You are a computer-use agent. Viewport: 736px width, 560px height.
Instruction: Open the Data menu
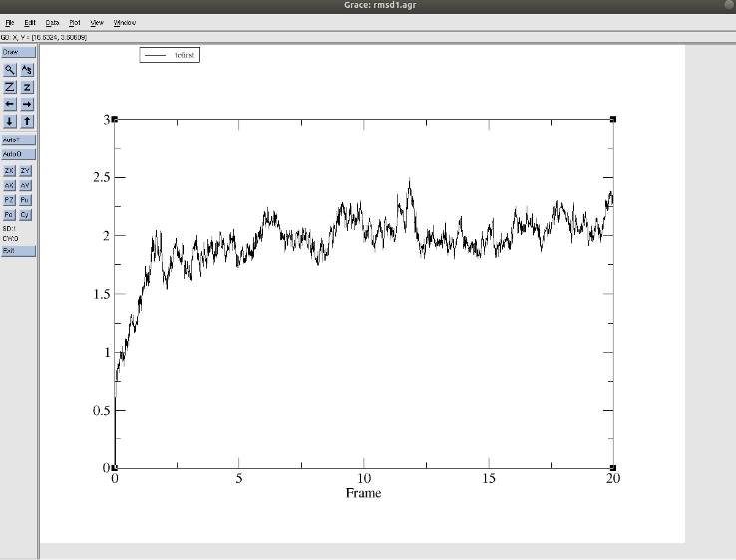tap(52, 22)
